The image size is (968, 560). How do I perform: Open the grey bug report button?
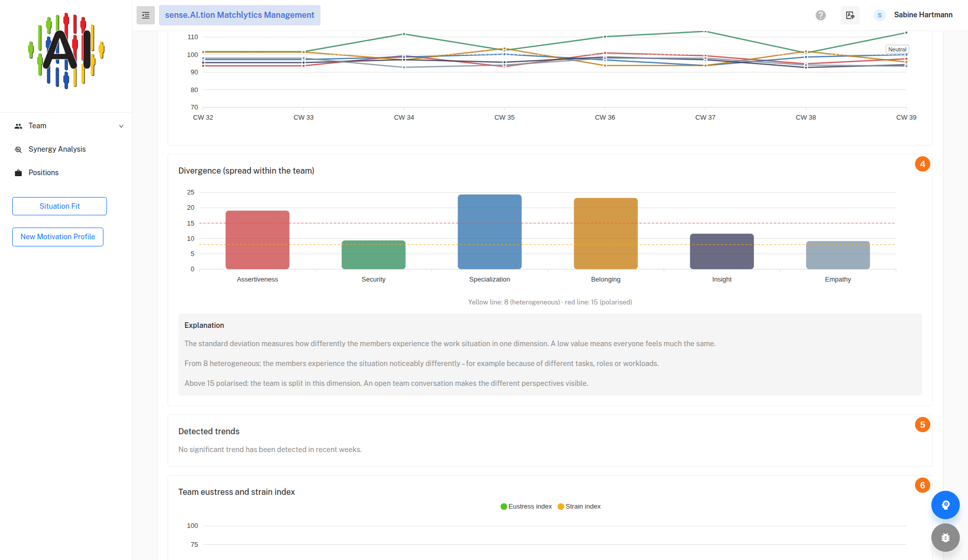[x=946, y=538]
